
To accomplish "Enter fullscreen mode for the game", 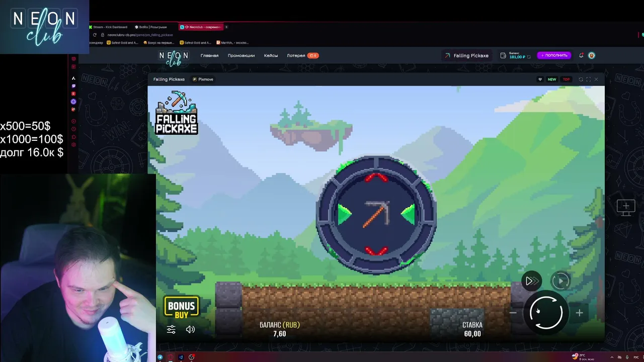I will point(588,79).
